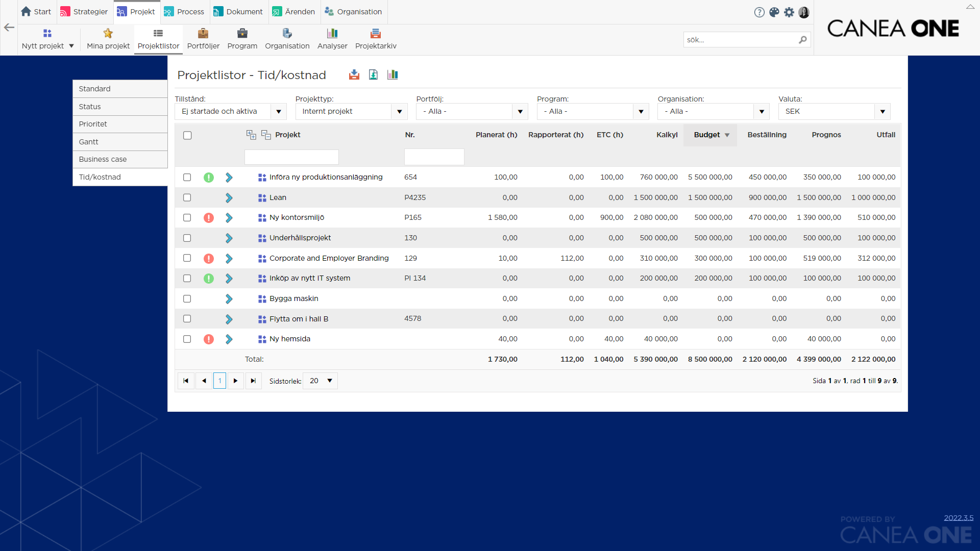Open Portföljer briefcase toolbar item
The width and height of the screenshot is (980, 551).
coord(203,39)
